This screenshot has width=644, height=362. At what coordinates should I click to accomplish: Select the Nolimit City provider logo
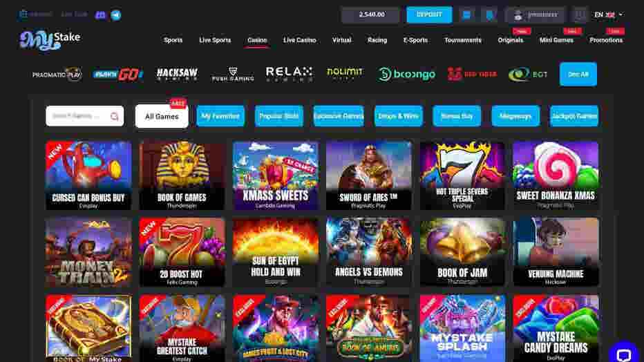345,73
